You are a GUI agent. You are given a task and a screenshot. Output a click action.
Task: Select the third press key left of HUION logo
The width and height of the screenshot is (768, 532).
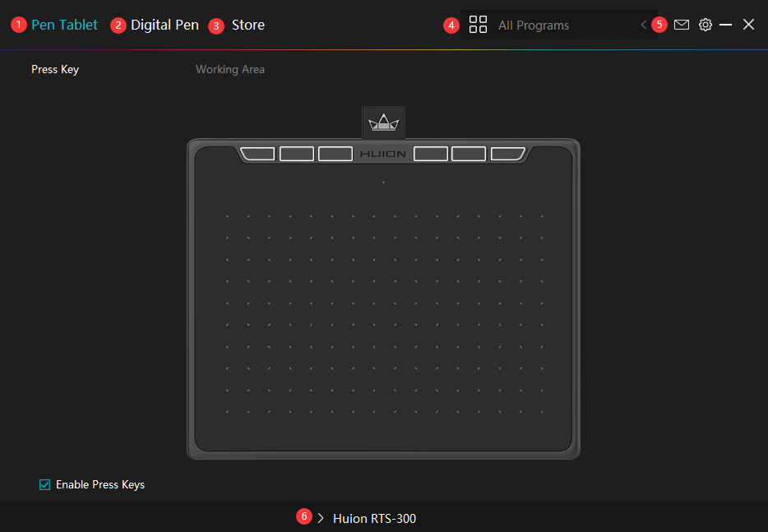pyautogui.click(x=335, y=153)
